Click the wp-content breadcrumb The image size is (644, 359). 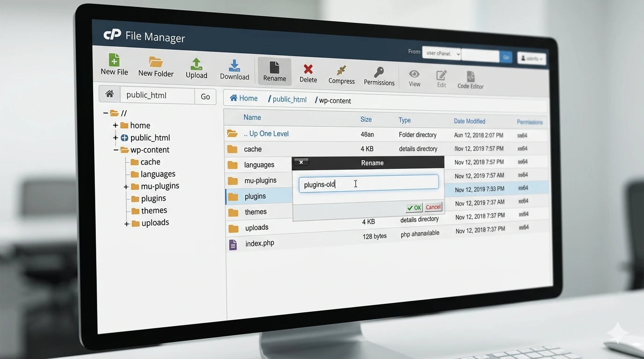[x=335, y=101]
